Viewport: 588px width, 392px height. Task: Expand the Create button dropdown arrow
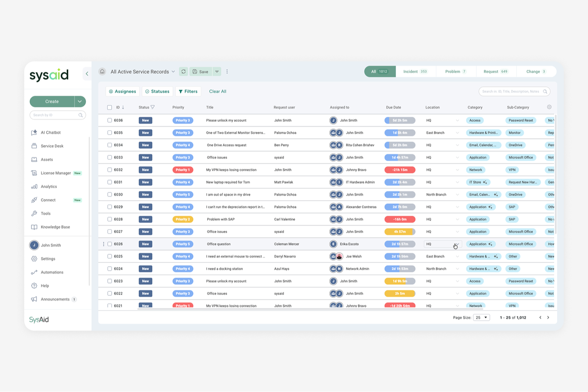(x=80, y=101)
